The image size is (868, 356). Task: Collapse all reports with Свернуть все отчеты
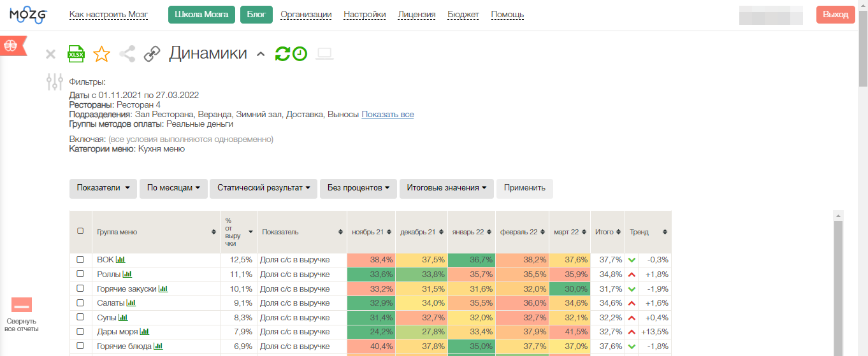click(x=22, y=315)
